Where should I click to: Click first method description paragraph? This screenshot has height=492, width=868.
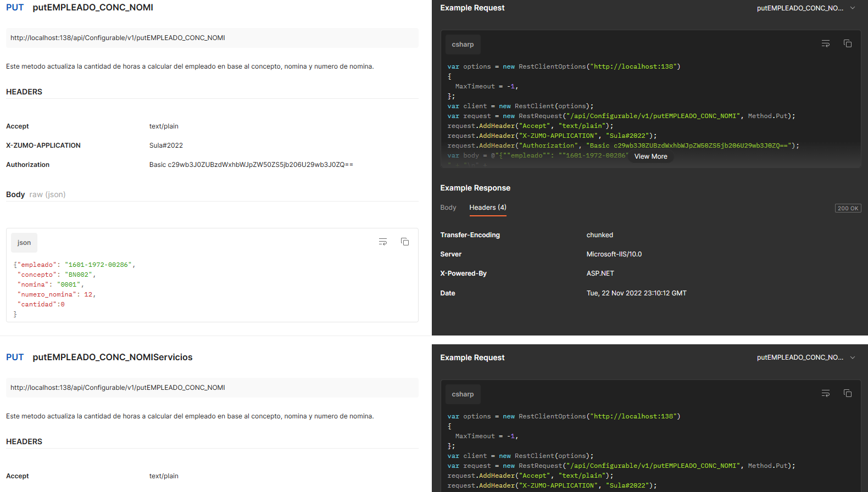(x=190, y=66)
